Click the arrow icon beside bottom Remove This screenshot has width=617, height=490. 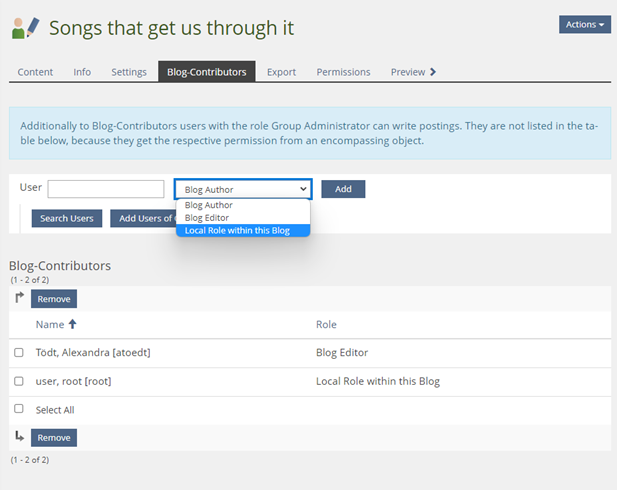point(19,437)
